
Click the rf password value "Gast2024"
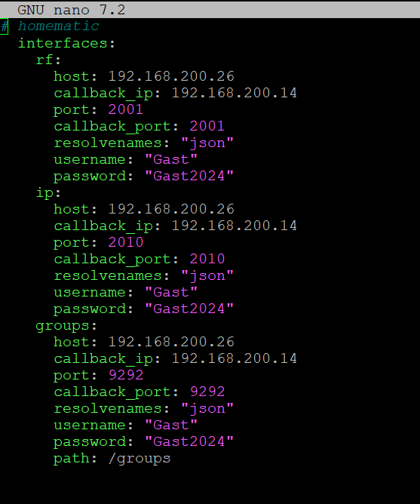189,176
